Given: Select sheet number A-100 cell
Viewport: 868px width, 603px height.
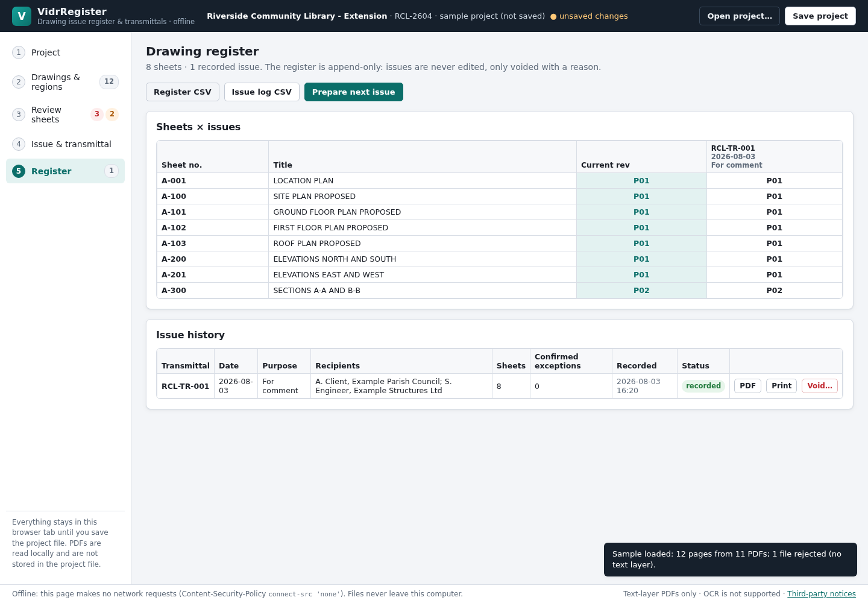Looking at the screenshot, I should pos(213,197).
